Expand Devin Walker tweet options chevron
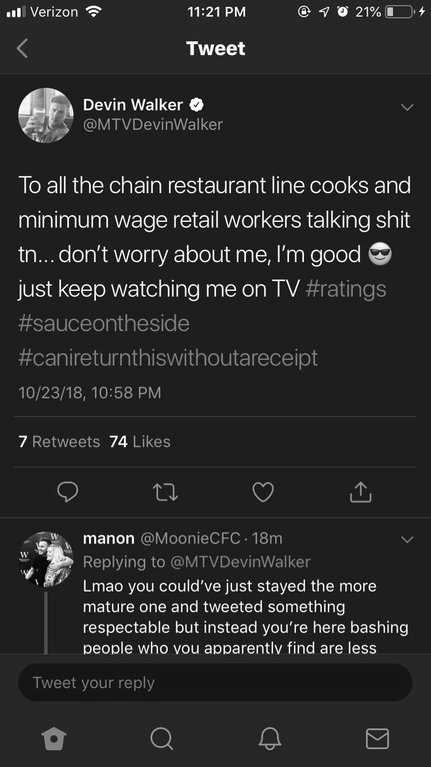The image size is (431, 767). click(x=407, y=107)
